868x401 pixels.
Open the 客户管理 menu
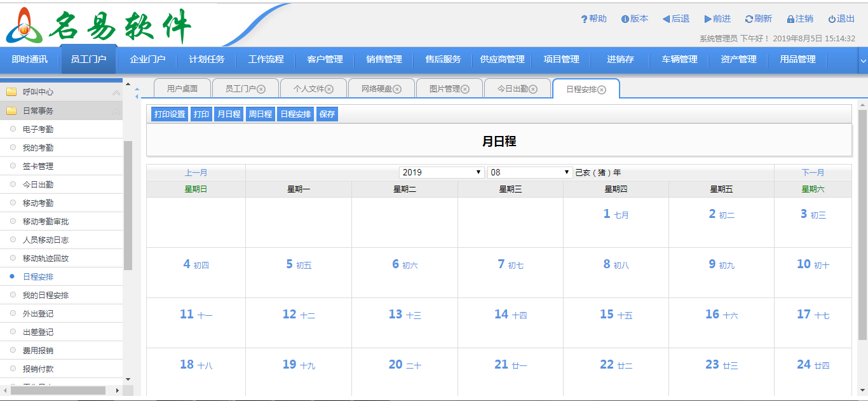point(325,60)
